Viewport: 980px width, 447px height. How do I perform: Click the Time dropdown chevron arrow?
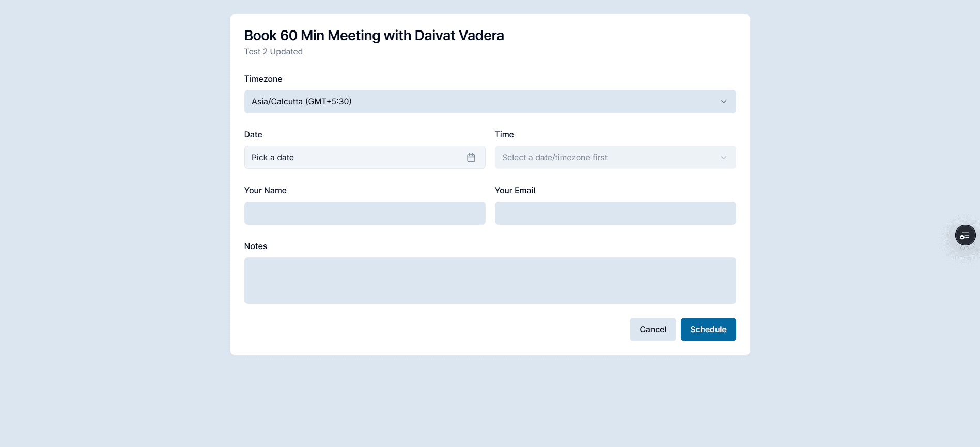723,158
